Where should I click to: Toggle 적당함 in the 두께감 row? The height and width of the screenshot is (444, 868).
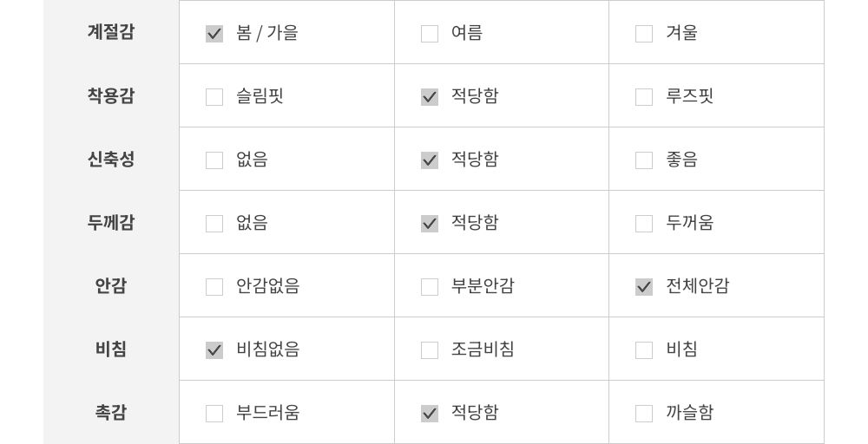tap(430, 224)
